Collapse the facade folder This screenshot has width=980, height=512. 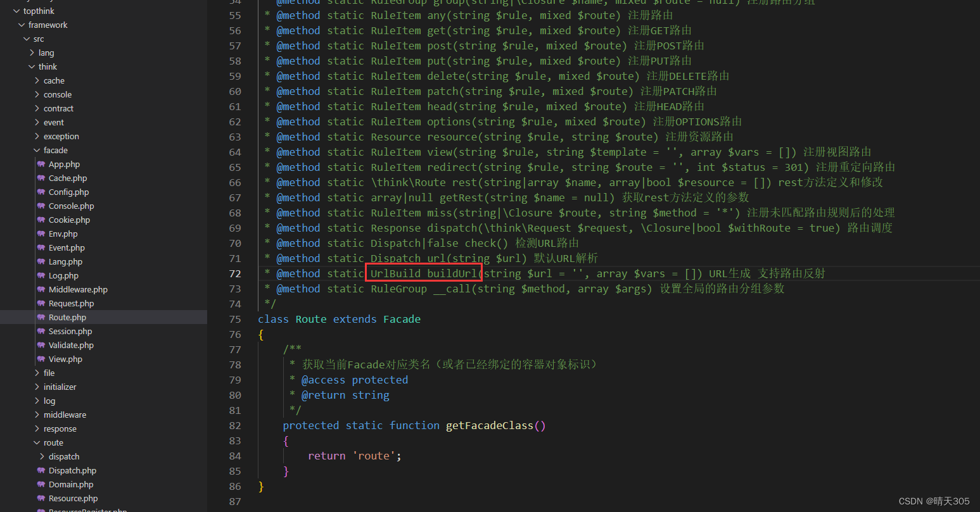click(36, 150)
